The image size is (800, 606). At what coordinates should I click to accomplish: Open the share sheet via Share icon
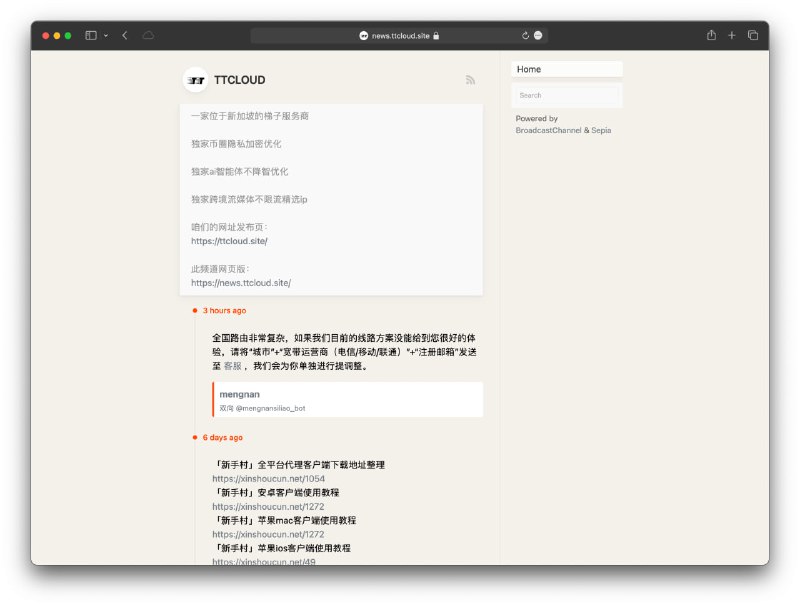pos(712,34)
